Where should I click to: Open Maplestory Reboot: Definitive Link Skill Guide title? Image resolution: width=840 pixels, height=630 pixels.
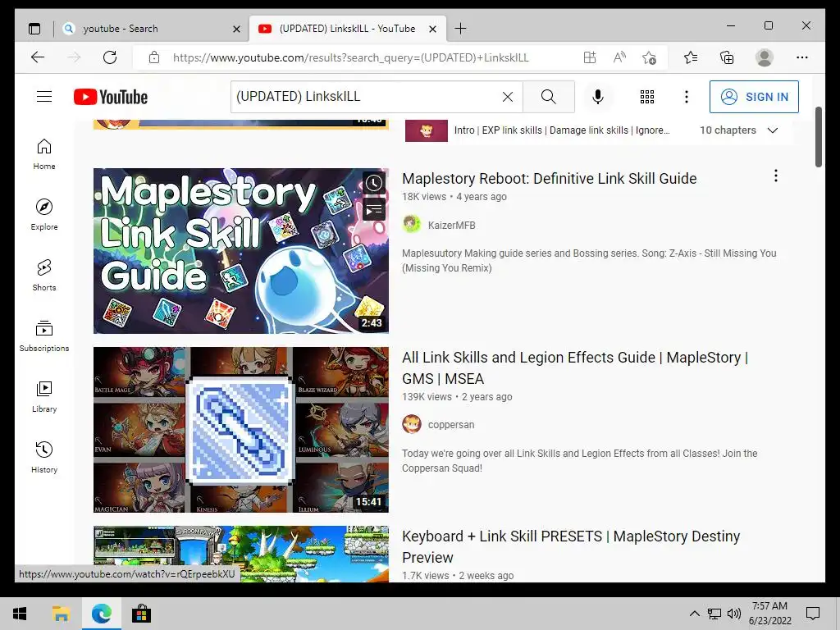549,178
